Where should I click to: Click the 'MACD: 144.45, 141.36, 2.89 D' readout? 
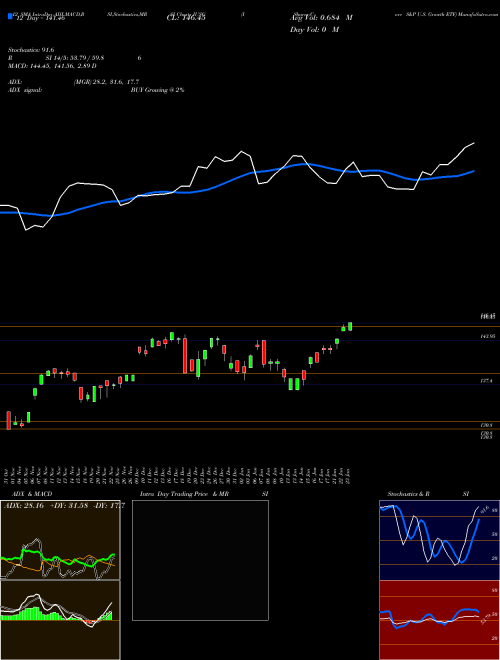point(52,66)
